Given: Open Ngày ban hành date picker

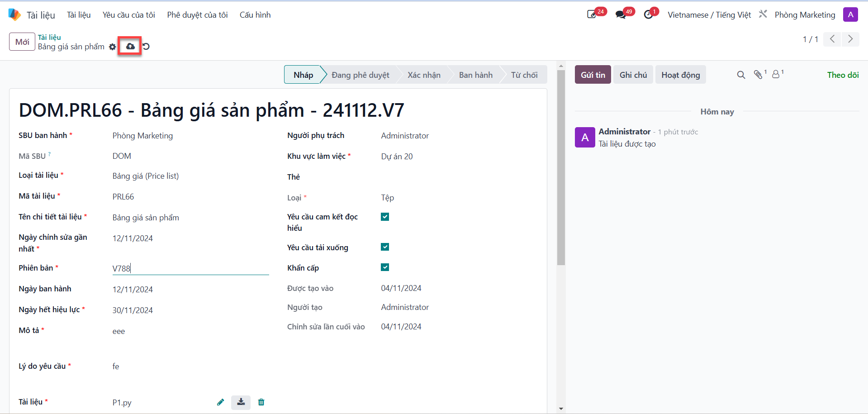Looking at the screenshot, I should (x=190, y=290).
